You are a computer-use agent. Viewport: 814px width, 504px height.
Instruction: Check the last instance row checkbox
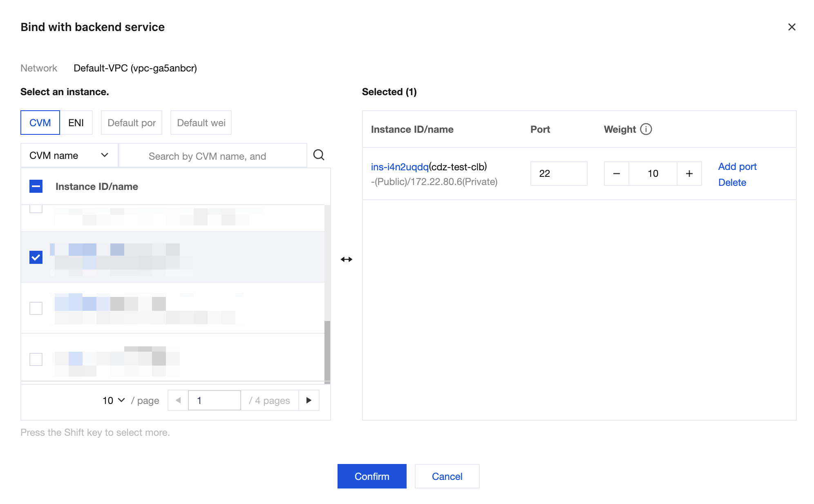pyautogui.click(x=36, y=359)
